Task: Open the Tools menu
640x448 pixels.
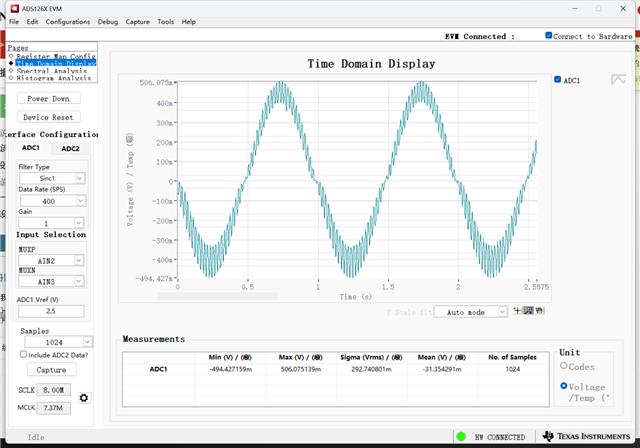Action: pos(166,22)
